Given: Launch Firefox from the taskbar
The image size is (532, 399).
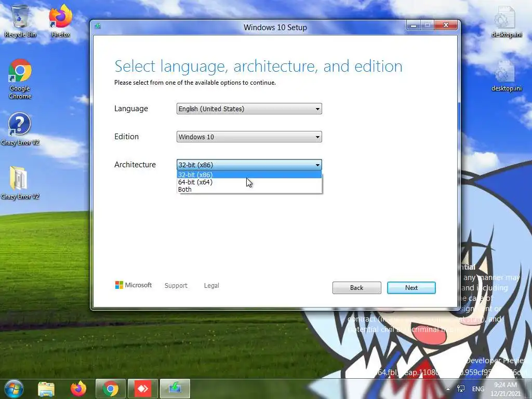Looking at the screenshot, I should tap(78, 389).
